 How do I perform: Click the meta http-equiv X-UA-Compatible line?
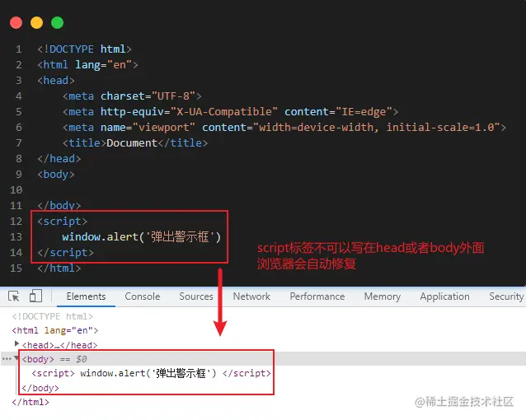231,112
